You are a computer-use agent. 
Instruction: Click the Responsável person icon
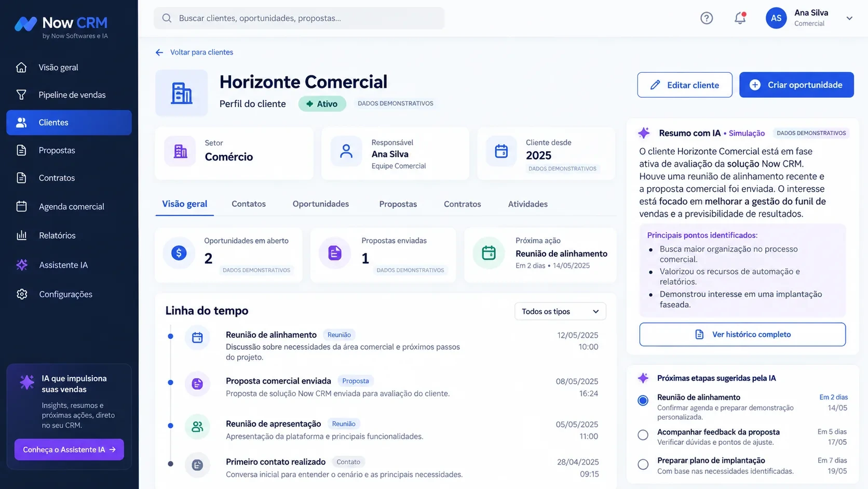click(x=346, y=151)
